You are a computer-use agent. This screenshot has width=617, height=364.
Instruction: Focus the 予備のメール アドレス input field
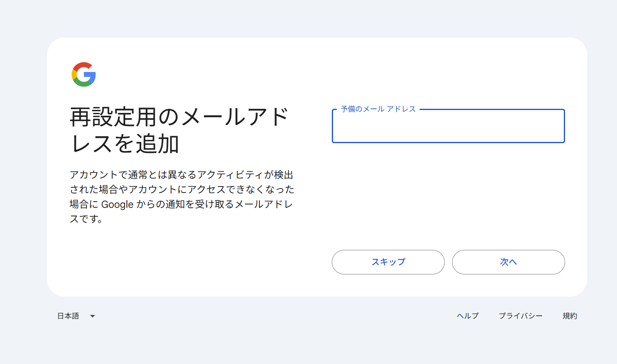(x=448, y=126)
